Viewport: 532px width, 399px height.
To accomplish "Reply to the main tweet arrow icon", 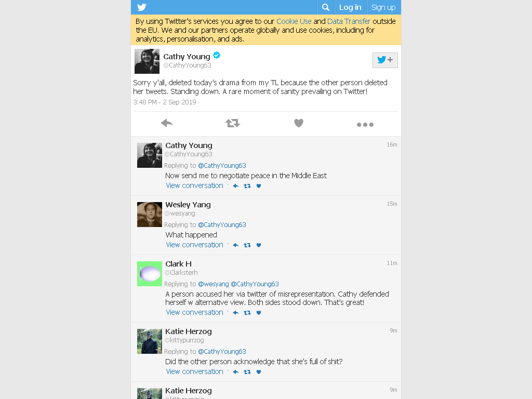I will (x=167, y=123).
